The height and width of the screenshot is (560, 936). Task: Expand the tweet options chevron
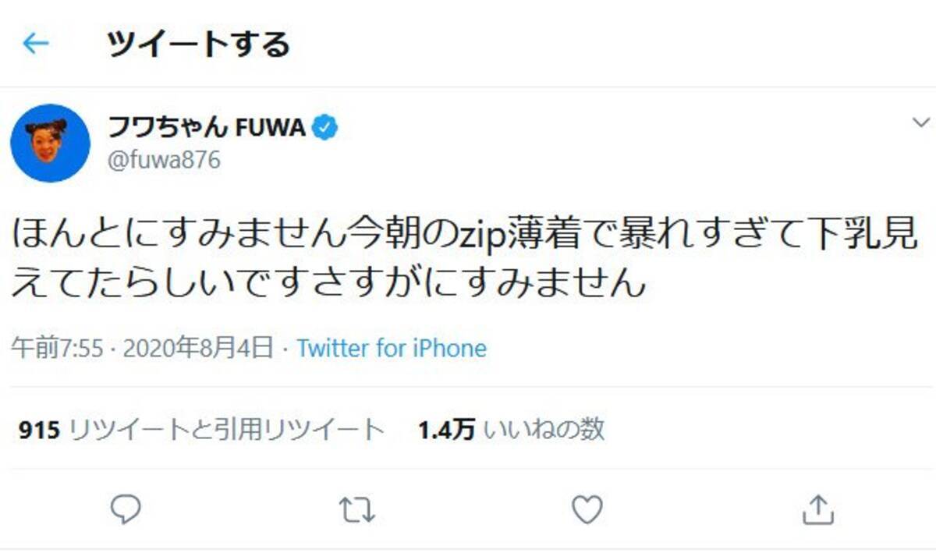pyautogui.click(x=920, y=122)
